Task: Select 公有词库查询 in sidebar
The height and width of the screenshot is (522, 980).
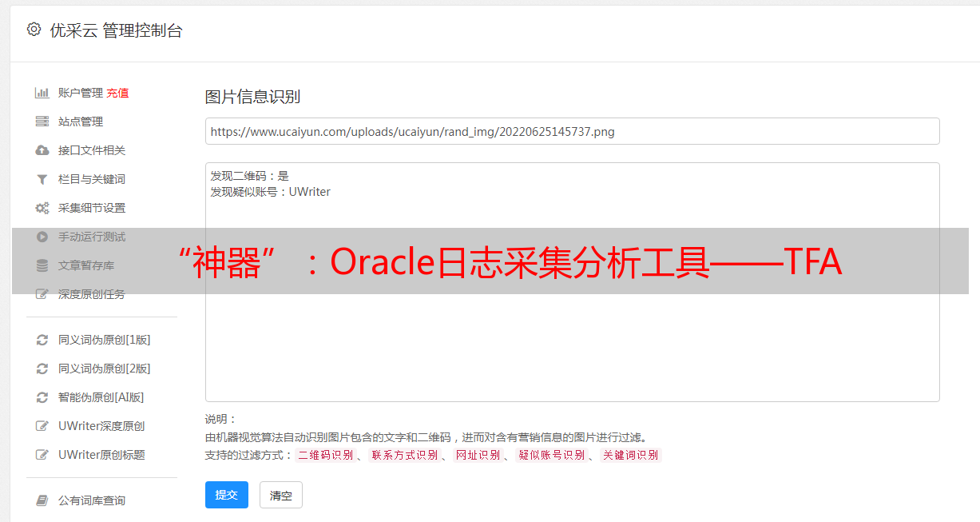Action: coord(92,500)
